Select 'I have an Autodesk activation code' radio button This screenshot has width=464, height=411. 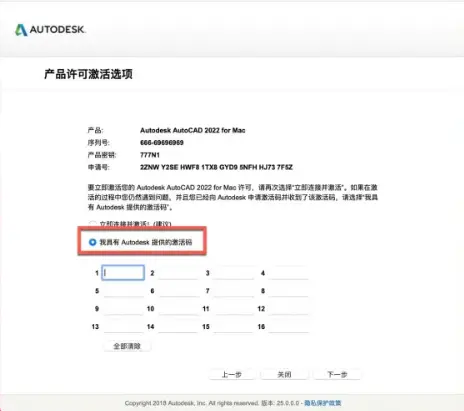(93, 242)
